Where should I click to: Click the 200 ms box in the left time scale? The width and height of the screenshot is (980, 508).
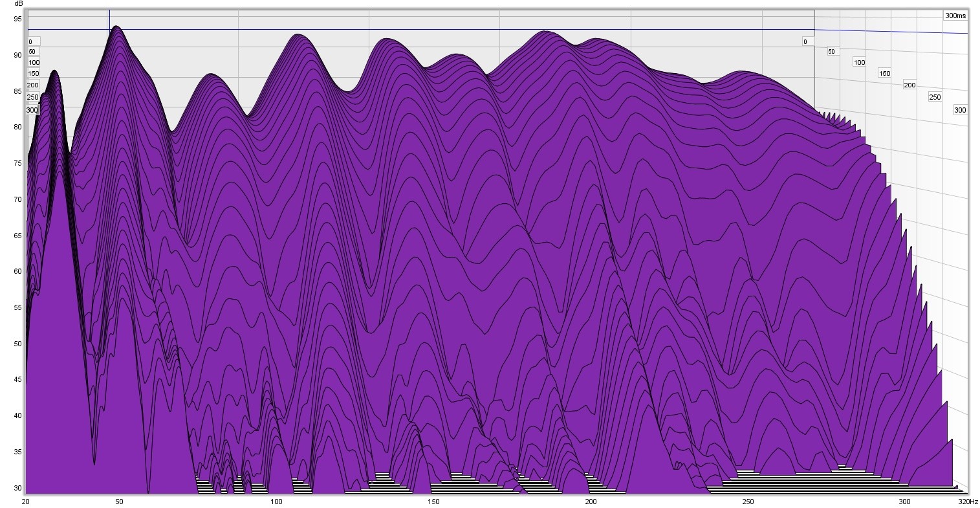pos(32,85)
